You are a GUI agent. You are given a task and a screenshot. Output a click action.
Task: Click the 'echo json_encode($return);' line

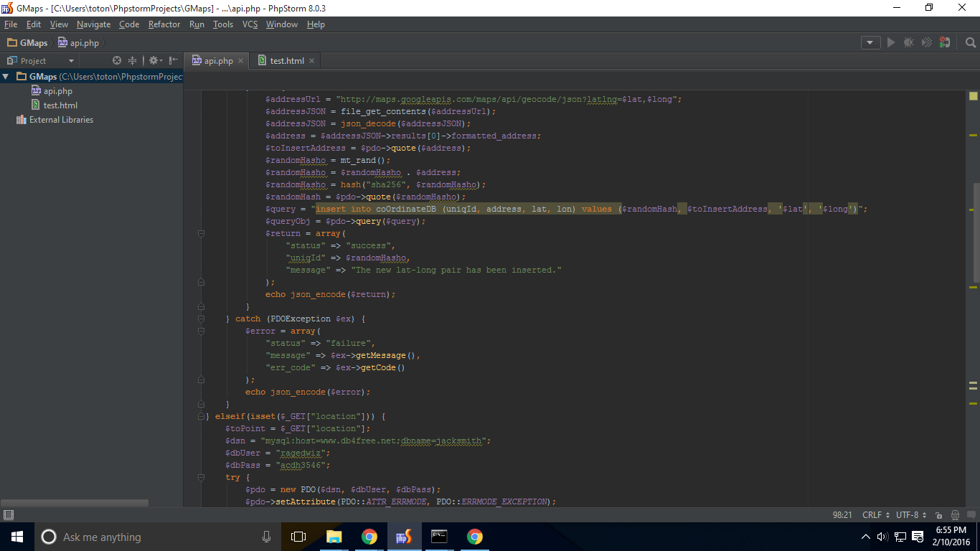[330, 294]
